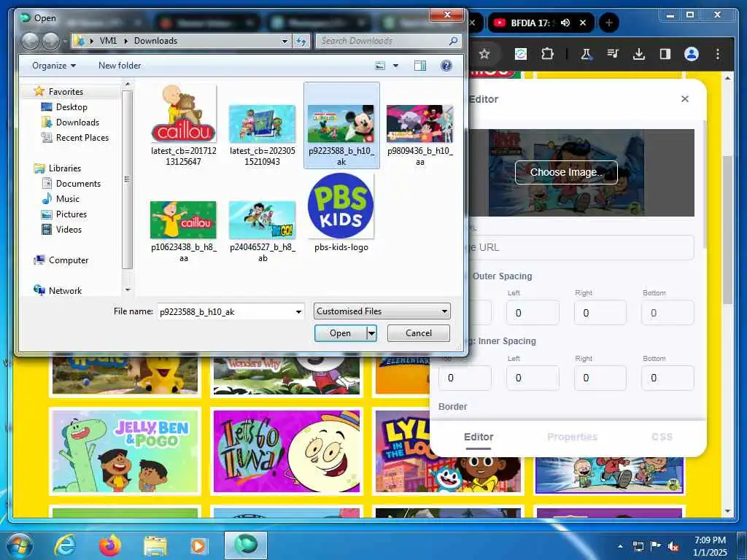
Task: Open Windows Start menu
Action: 18,545
